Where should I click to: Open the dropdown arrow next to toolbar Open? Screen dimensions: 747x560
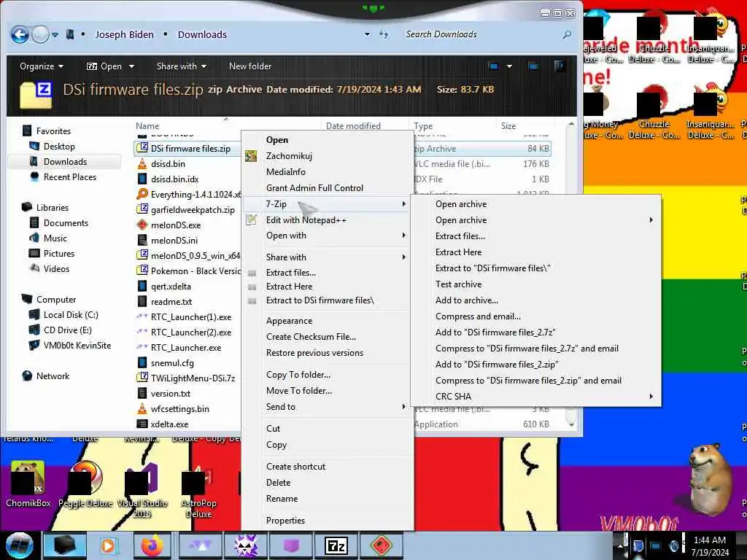pos(131,66)
